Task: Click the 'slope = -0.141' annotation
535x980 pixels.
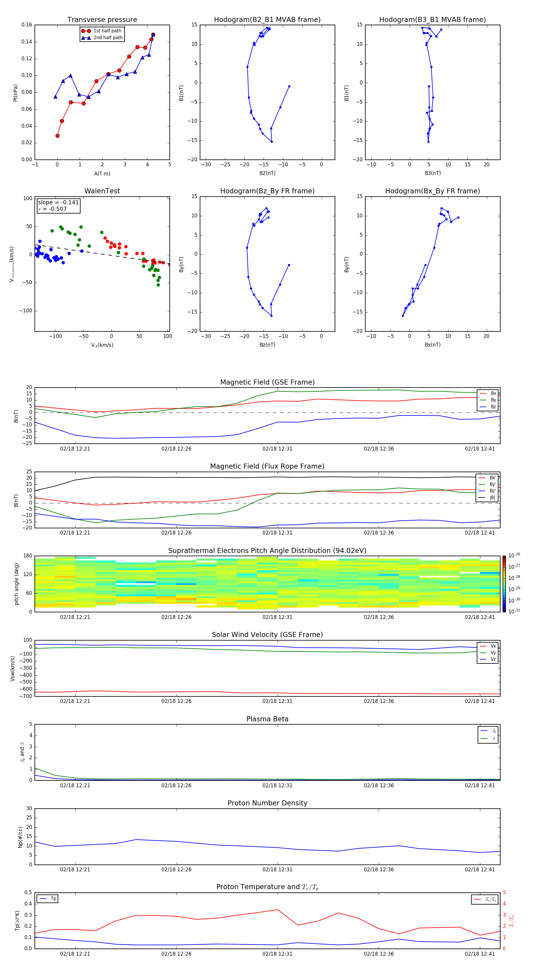Action: tap(58, 203)
